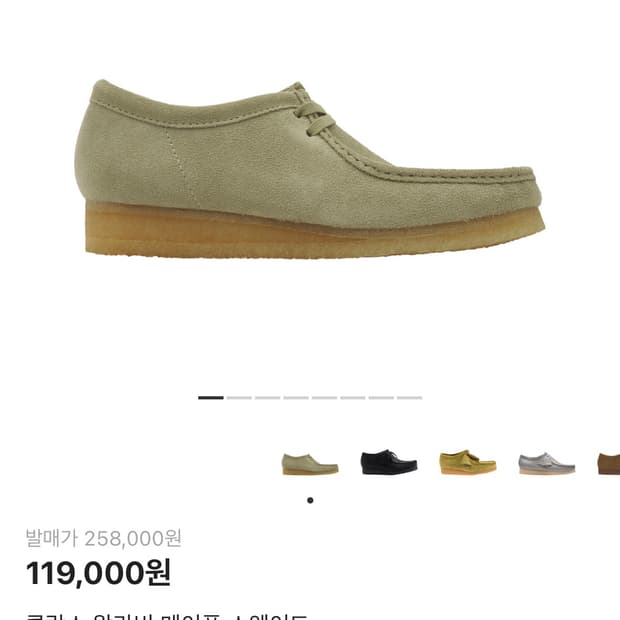Tap the laces on the main shoe photo
The width and height of the screenshot is (620, 620).
(x=314, y=117)
